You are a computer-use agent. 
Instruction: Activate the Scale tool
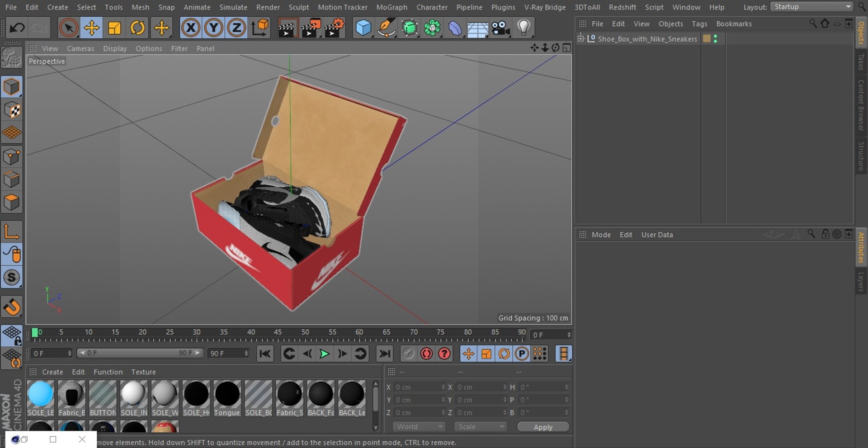pyautogui.click(x=114, y=28)
